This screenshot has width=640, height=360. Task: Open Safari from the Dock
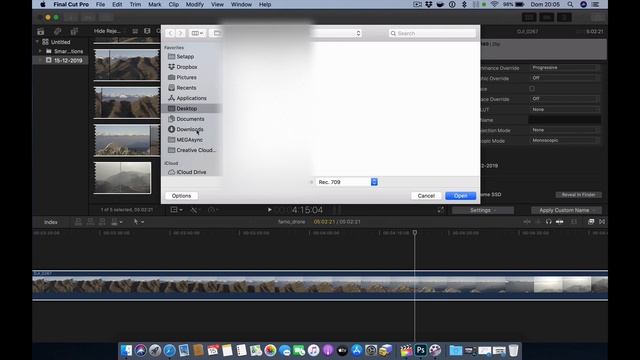(x=169, y=350)
